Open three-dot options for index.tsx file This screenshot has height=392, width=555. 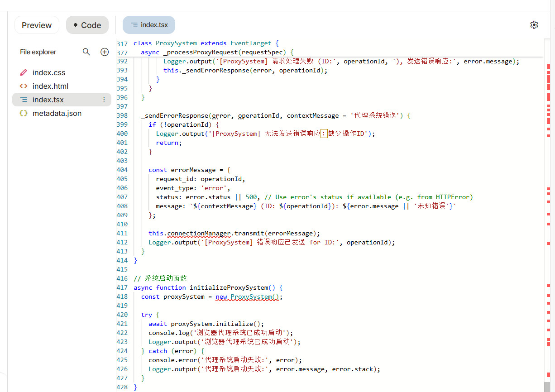click(104, 100)
